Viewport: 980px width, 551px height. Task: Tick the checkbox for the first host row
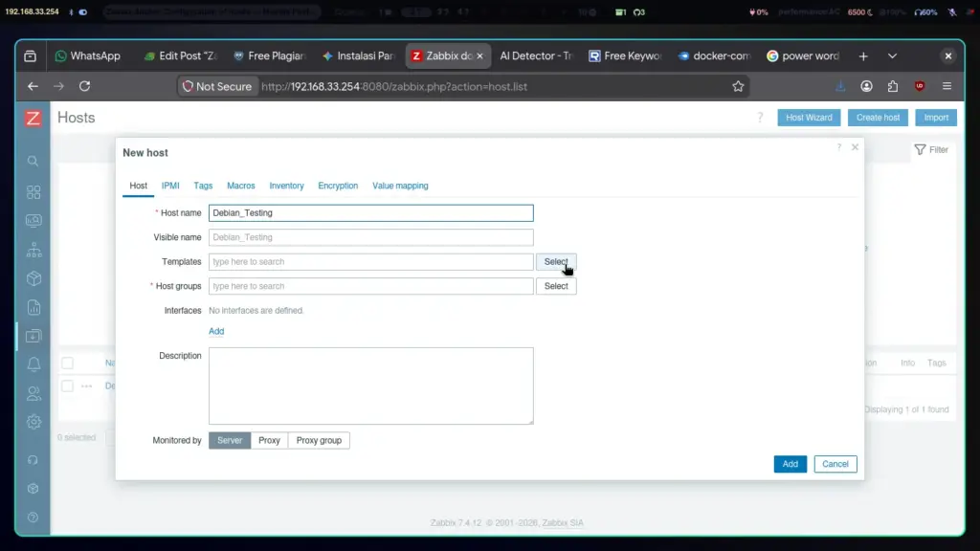click(68, 386)
